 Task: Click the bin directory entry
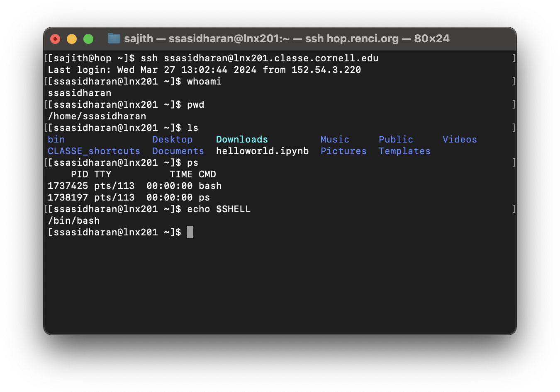tap(56, 140)
